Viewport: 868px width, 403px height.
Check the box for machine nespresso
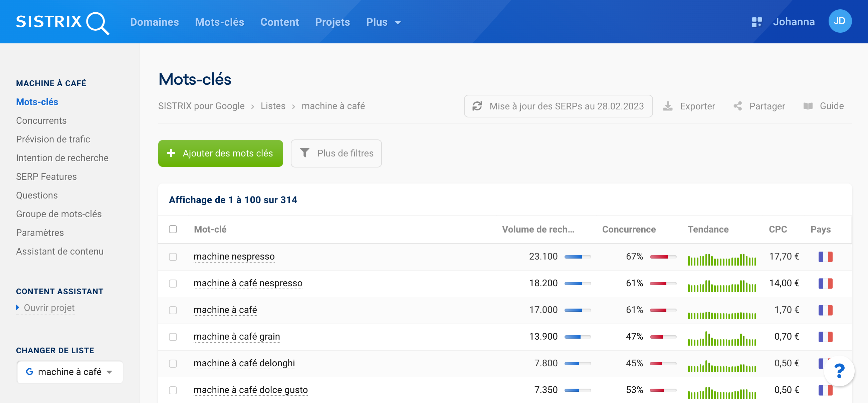(173, 257)
